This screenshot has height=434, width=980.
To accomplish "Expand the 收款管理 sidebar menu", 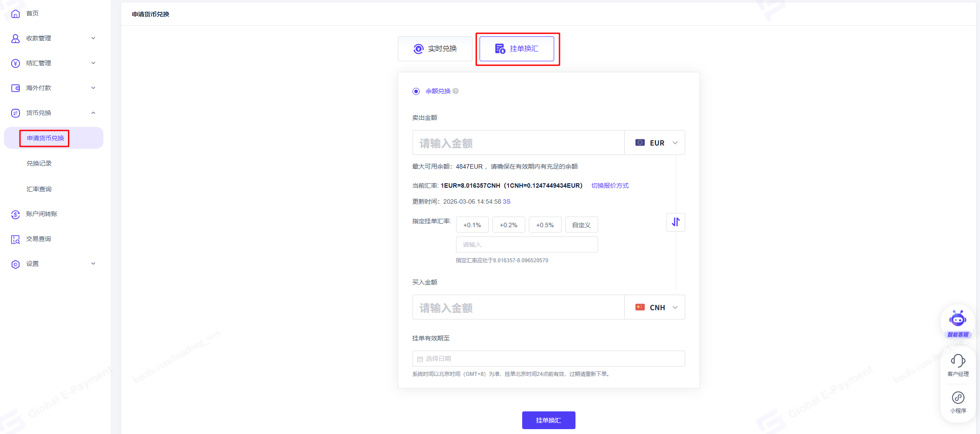I will pos(53,39).
